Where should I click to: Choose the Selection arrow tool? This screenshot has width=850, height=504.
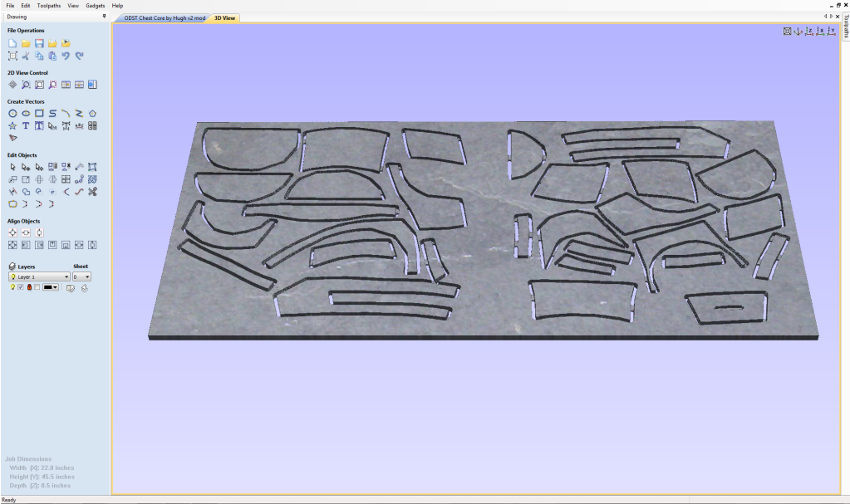[x=12, y=167]
